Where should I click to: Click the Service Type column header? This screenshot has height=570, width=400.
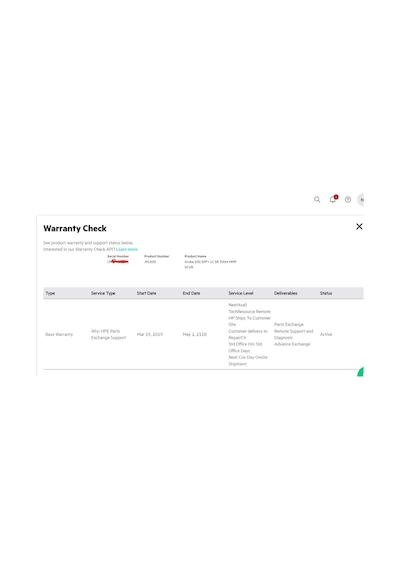click(x=103, y=293)
